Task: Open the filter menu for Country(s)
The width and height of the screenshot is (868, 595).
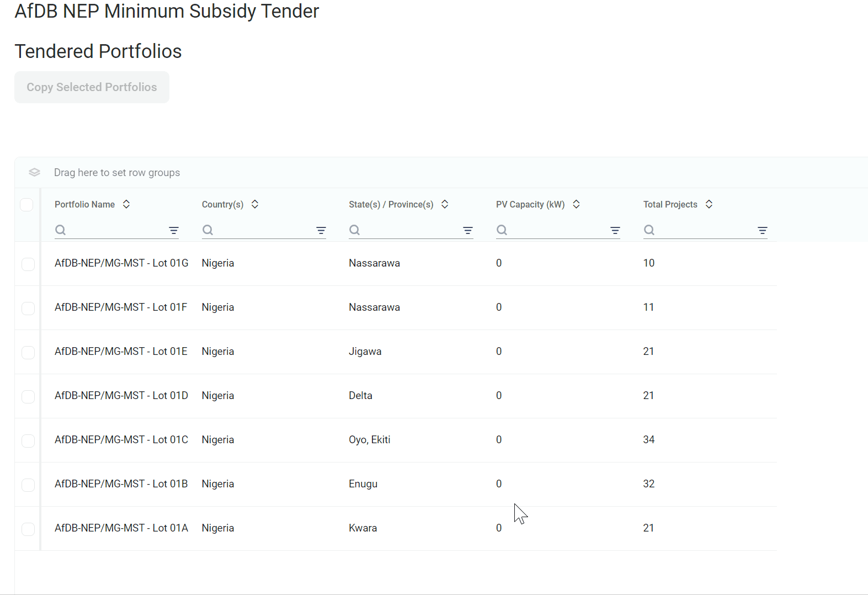Action: [x=321, y=231]
